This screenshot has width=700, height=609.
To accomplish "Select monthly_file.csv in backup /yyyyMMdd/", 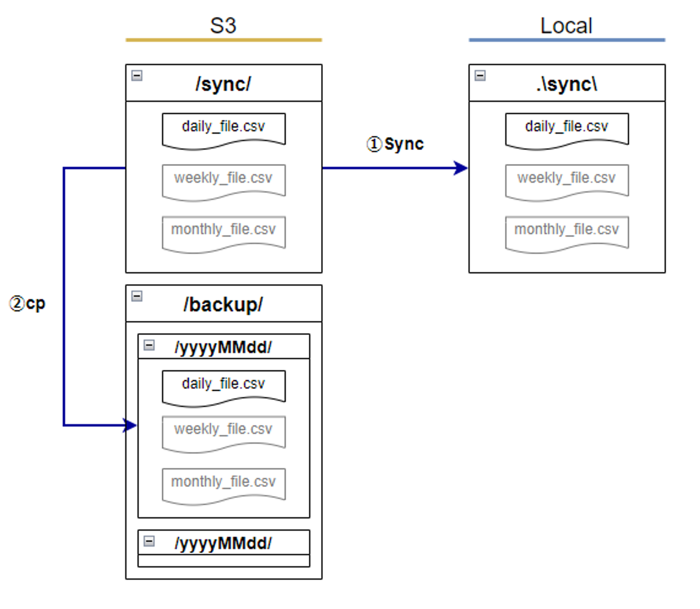I will 224,487.
